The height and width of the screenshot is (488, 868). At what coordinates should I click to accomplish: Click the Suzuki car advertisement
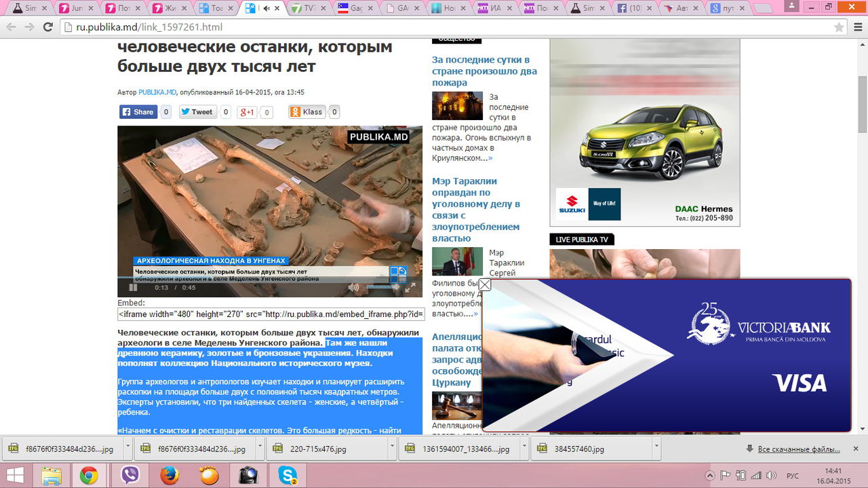644,132
